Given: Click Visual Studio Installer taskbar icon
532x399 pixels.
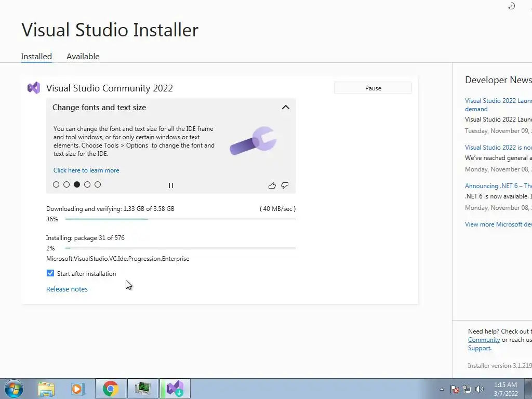Looking at the screenshot, I should [x=175, y=389].
